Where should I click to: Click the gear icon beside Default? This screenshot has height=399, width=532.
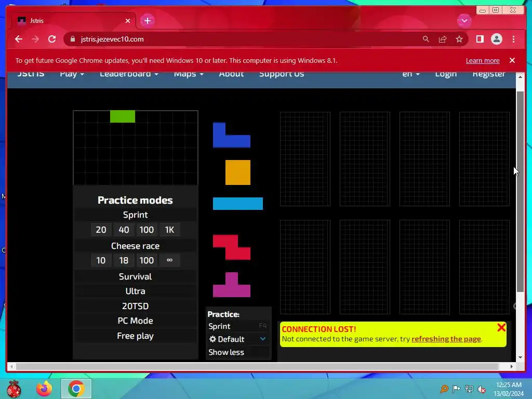pos(212,339)
